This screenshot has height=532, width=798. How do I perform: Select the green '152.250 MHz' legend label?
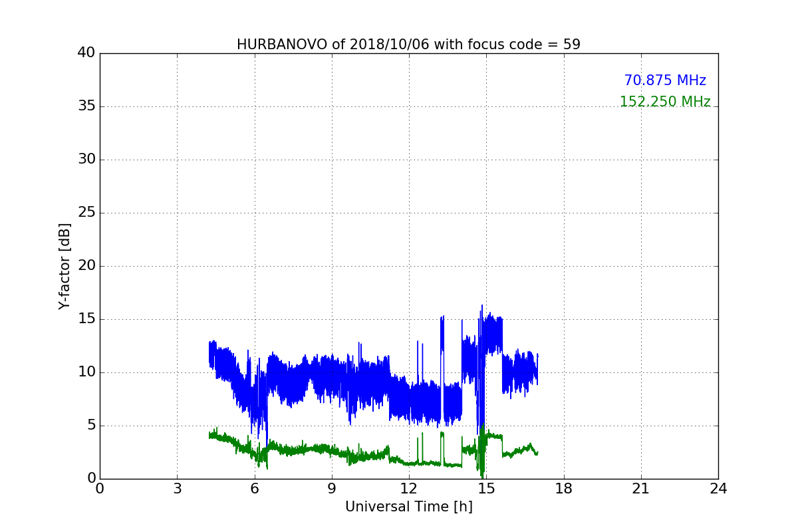[665, 102]
